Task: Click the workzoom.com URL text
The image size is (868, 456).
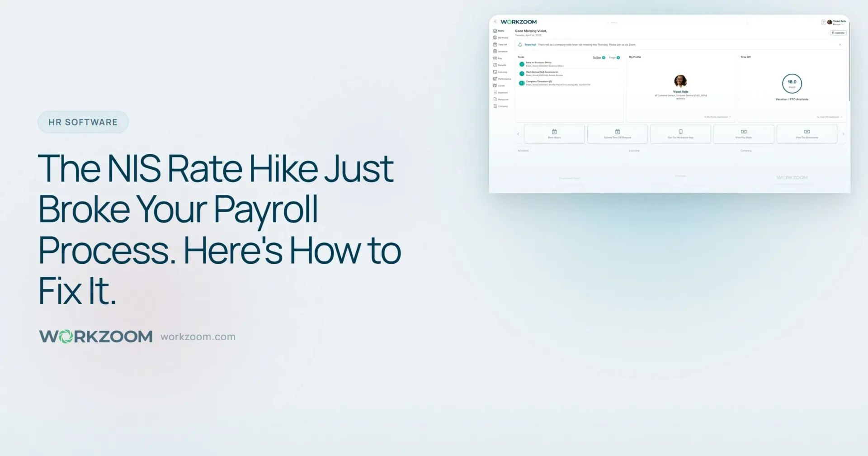Action: point(198,337)
